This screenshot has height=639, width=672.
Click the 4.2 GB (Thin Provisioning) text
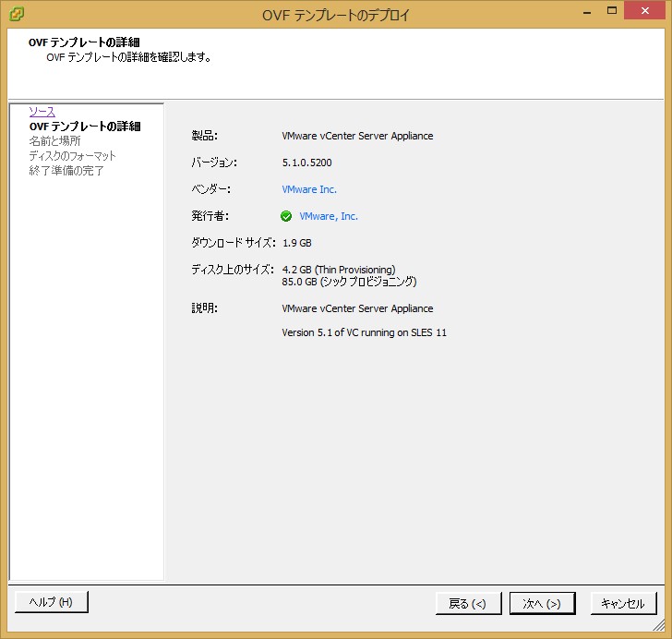click(x=339, y=270)
